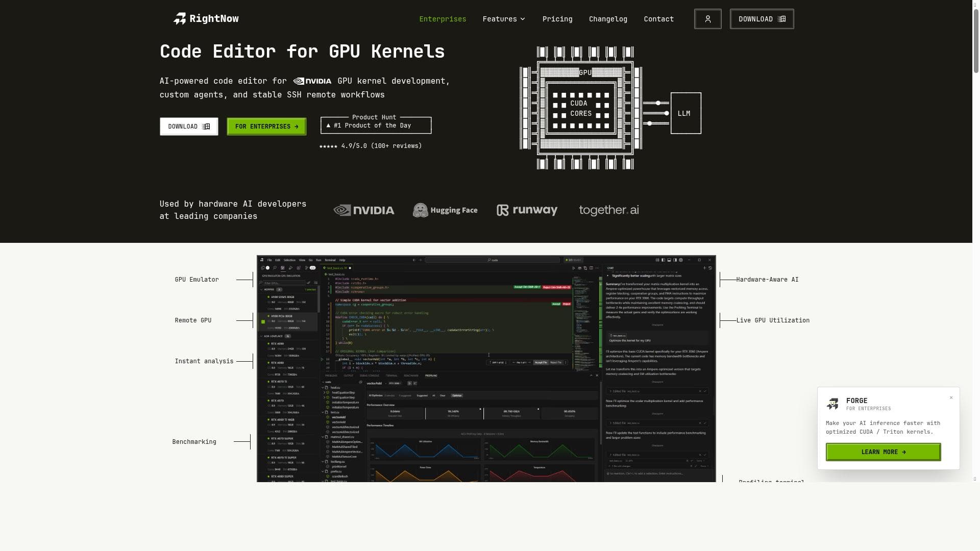Viewport: 980px width, 551px height.
Task: Select the Hardware-Aware AI feature label
Action: [767, 280]
